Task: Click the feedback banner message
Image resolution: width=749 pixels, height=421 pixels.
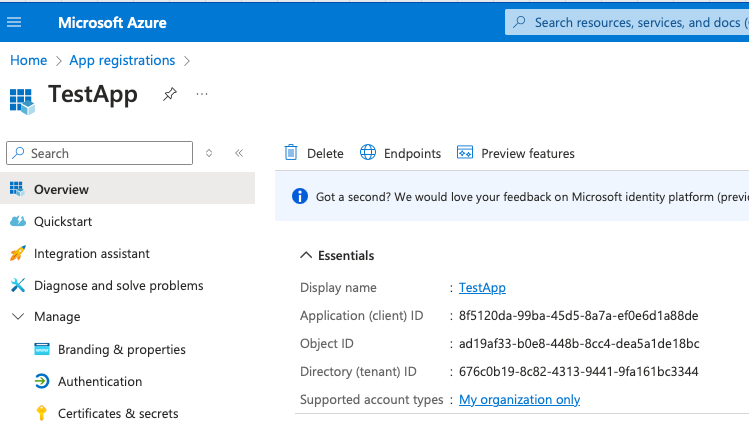Action: (532, 197)
